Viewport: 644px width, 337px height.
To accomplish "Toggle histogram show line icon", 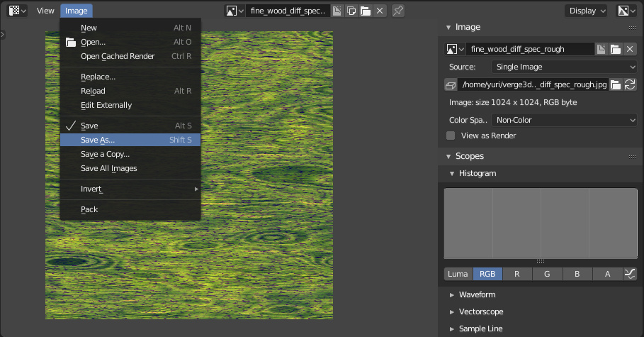I will pyautogui.click(x=630, y=274).
